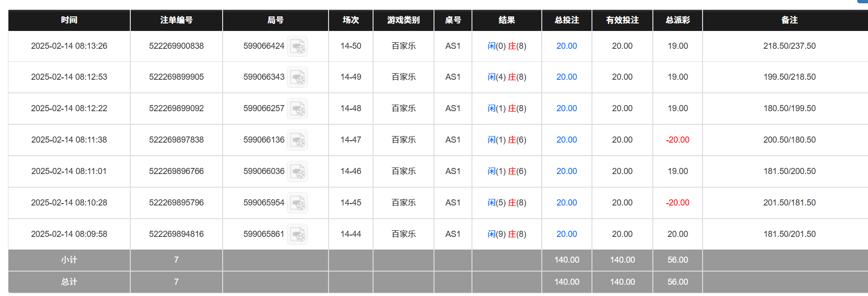Open the video icon next to 599066257

point(298,108)
